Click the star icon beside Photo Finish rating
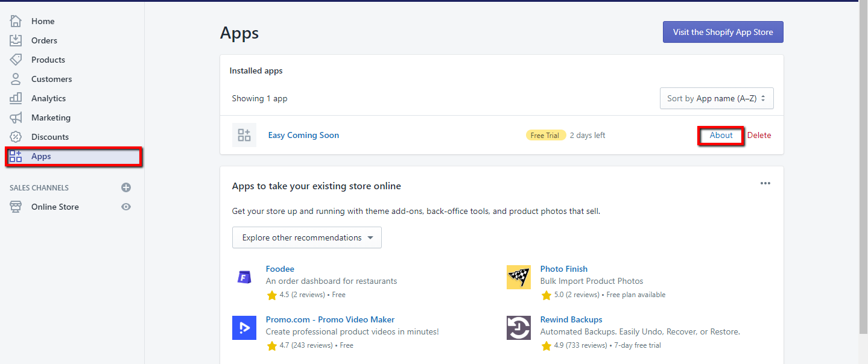The width and height of the screenshot is (868, 364). click(x=546, y=295)
